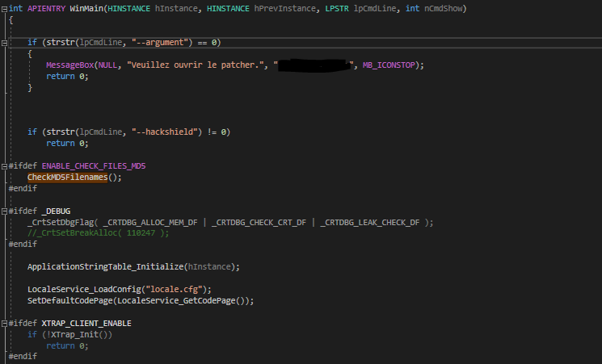Click the LPSTR type keyword
This screenshot has width=602, height=364.
[337, 8]
